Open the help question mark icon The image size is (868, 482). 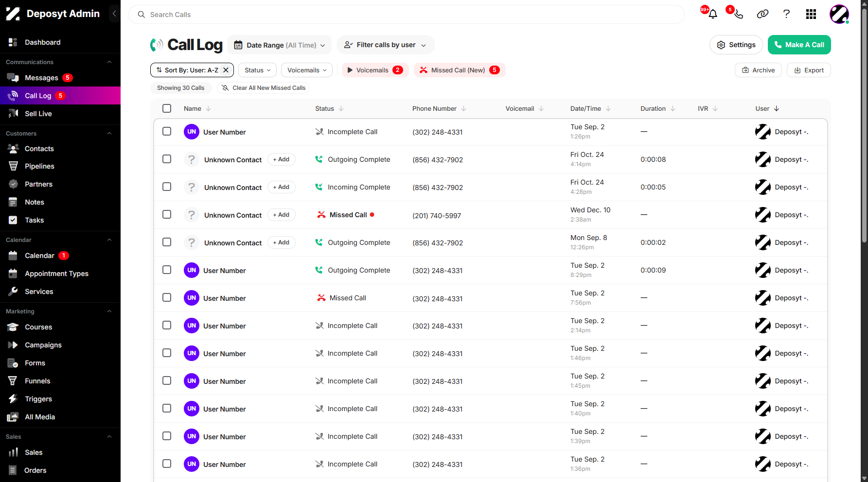point(786,14)
